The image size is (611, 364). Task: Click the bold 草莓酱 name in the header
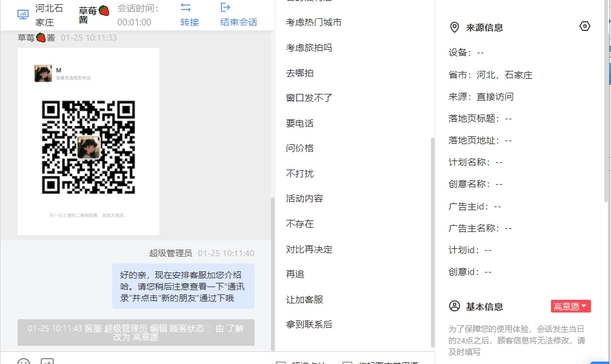coord(93,15)
